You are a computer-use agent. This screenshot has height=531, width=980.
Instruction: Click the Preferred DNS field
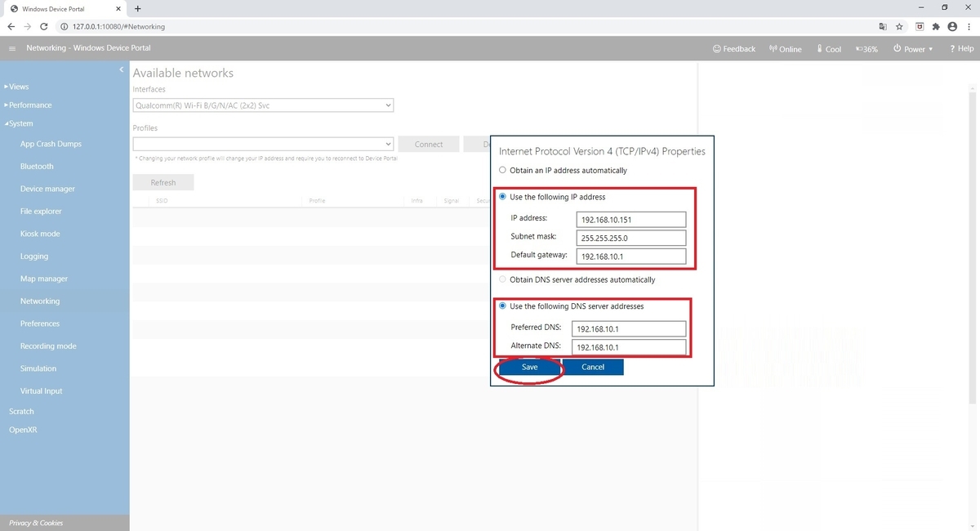click(629, 329)
